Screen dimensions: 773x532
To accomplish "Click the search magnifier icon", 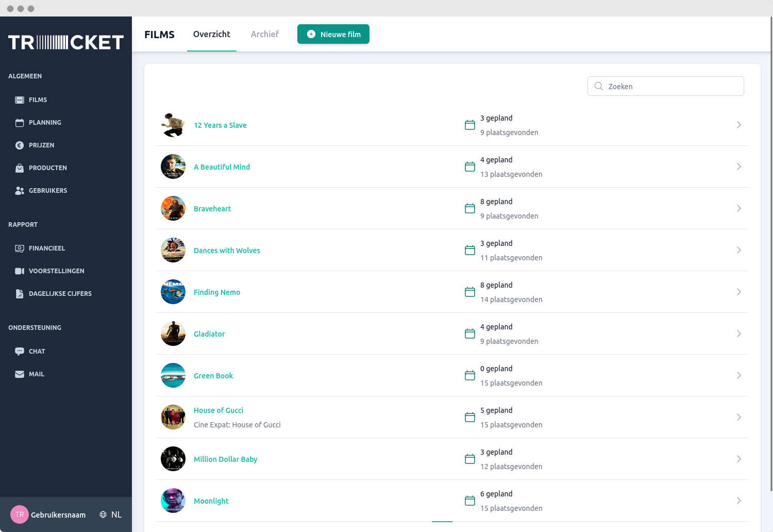I will click(x=599, y=86).
